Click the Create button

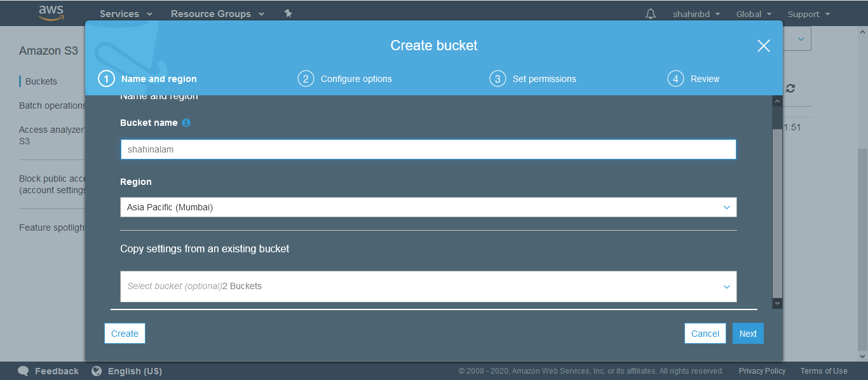click(x=125, y=334)
